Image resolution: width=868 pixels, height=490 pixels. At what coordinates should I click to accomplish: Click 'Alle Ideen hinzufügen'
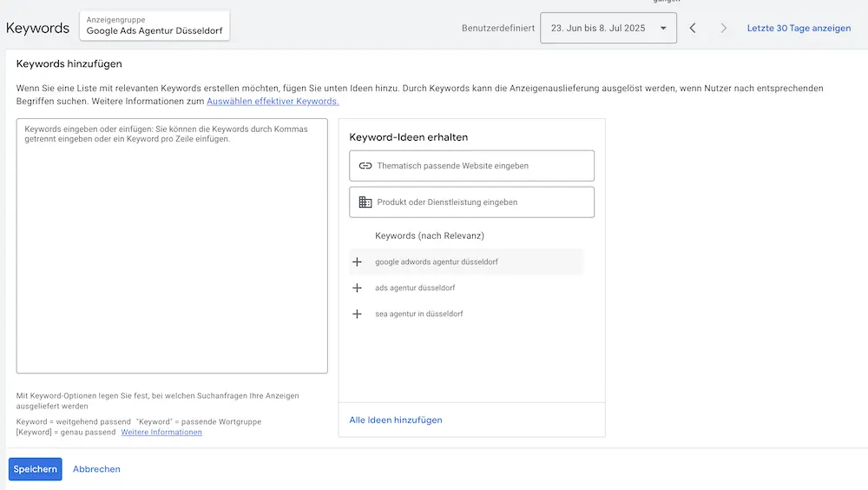[396, 420]
